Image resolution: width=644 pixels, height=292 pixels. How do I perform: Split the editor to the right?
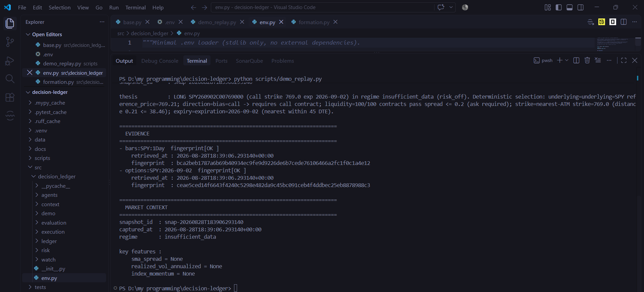tap(623, 22)
